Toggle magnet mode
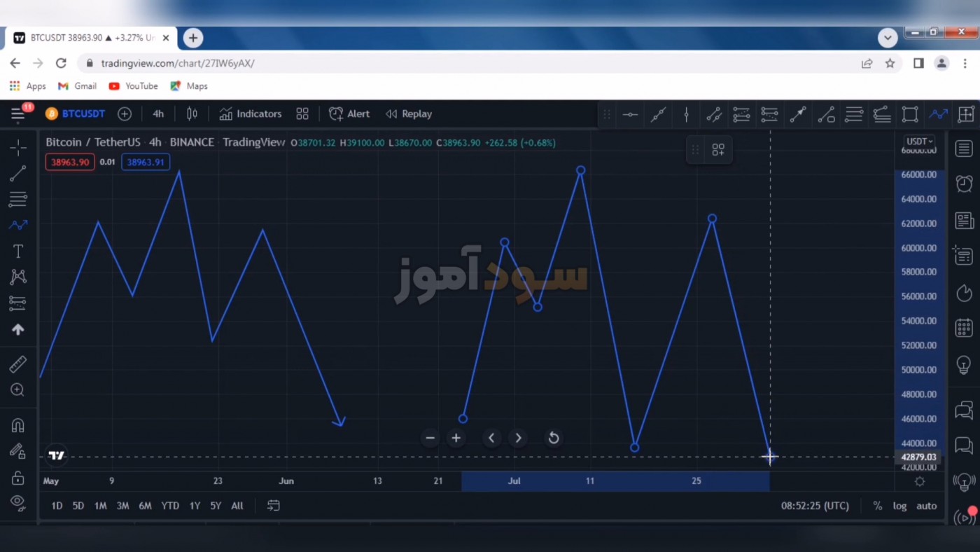Screen dimensions: 980x552 point(18,425)
